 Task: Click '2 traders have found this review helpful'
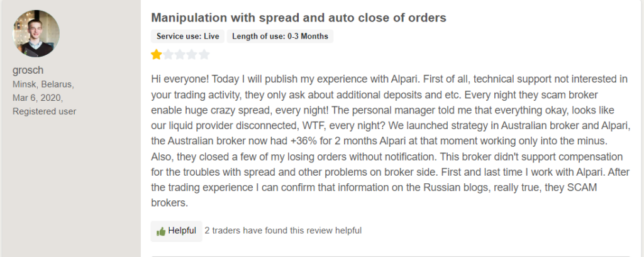click(284, 231)
